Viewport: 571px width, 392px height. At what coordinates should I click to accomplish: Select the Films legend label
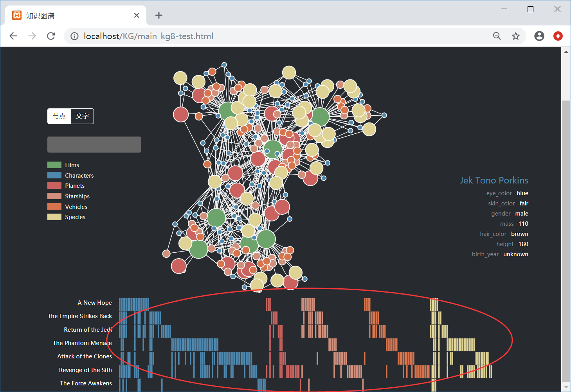(72, 165)
